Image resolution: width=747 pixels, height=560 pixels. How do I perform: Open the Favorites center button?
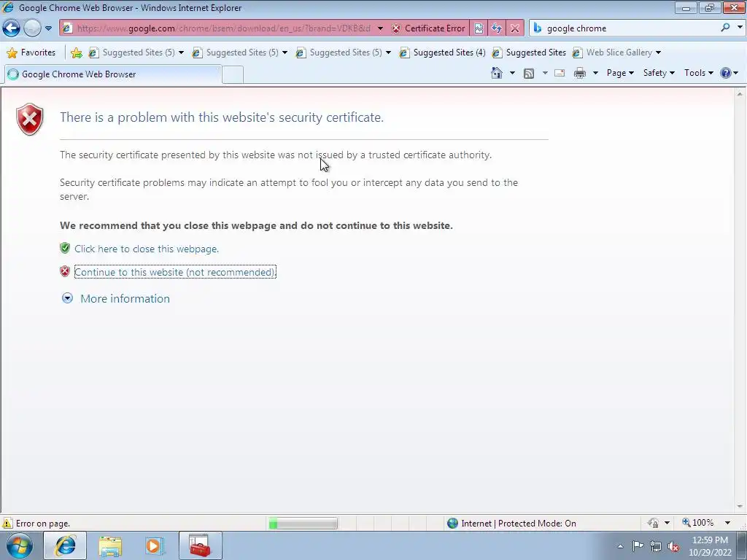(31, 52)
